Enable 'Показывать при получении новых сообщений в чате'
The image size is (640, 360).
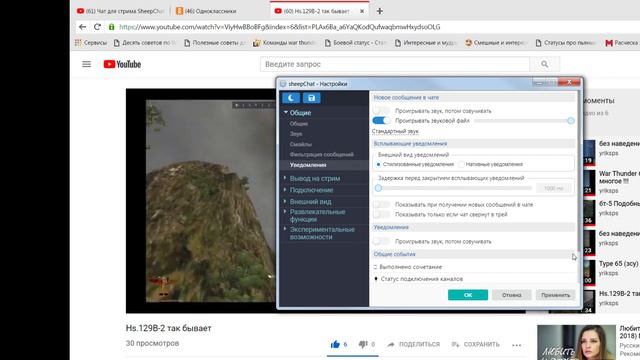coord(381,204)
